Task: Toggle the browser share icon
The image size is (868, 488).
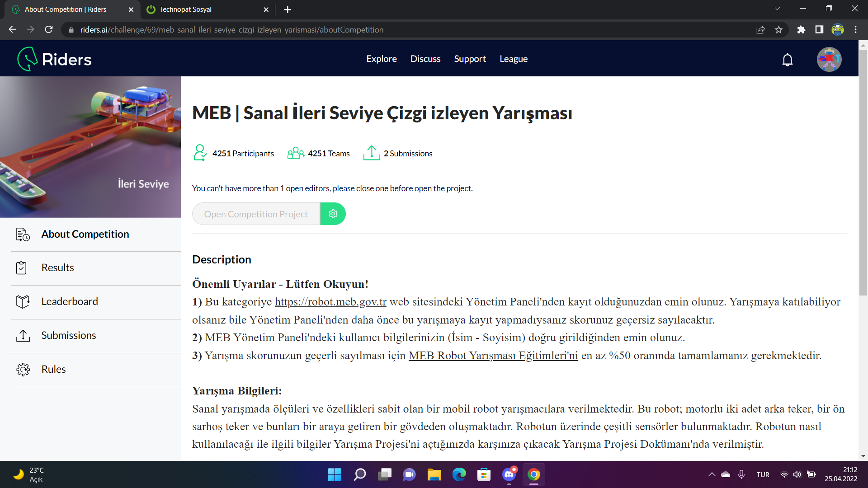Action: click(761, 29)
